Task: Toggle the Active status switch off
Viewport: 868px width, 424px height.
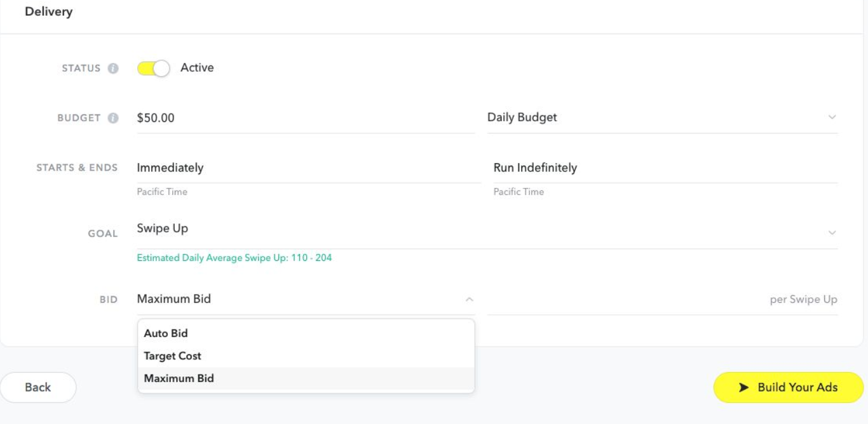Action: pyautogui.click(x=154, y=69)
